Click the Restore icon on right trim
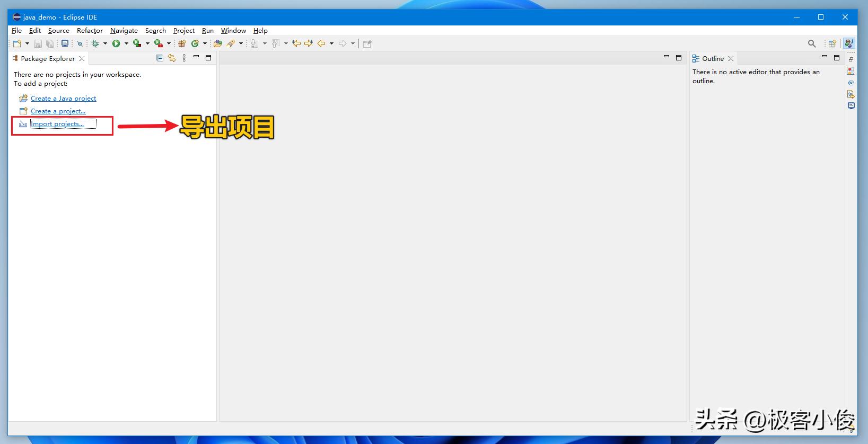Viewport: 868px width, 444px height. pos(851,59)
